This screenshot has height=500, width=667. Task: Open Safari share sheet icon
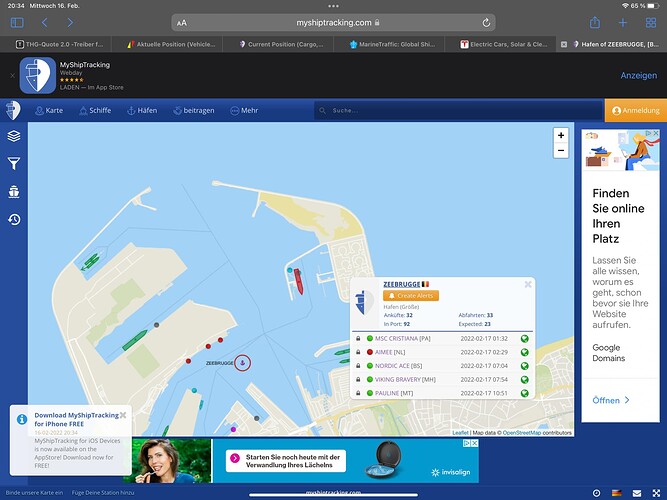click(595, 22)
